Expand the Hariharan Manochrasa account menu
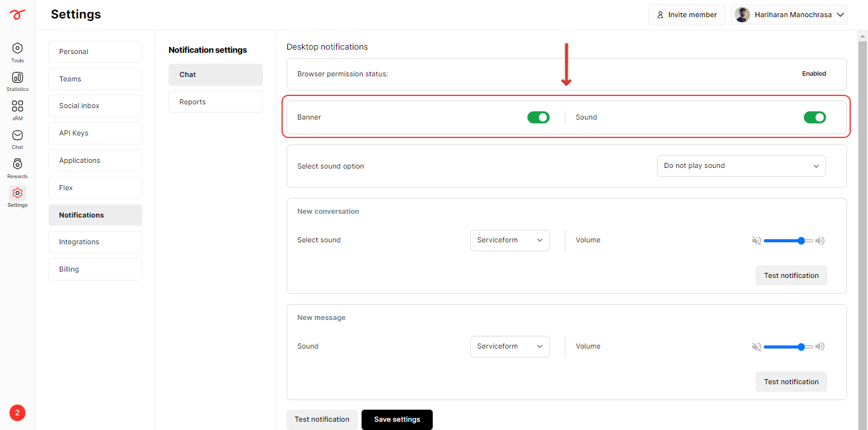 [789, 15]
